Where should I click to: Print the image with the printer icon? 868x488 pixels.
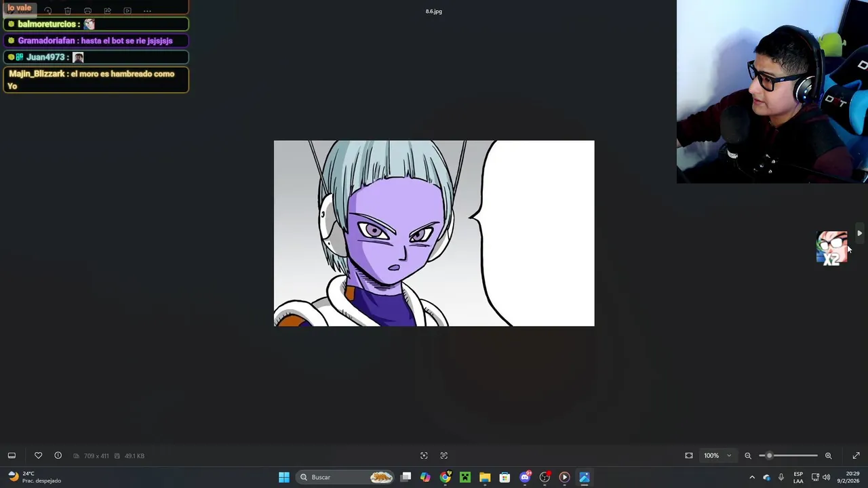(87, 11)
